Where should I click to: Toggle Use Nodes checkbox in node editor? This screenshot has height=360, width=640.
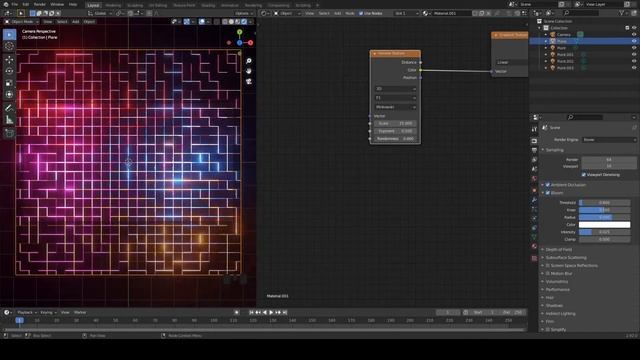[x=361, y=13]
